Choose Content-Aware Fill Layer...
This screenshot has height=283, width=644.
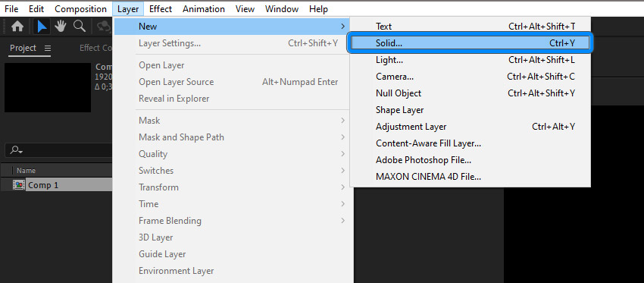pos(470,143)
